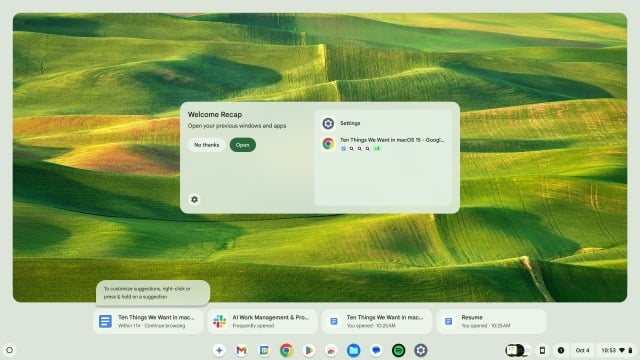Open the Google Play Store icon
Screen dimensions: 640x360
[x=309, y=350]
